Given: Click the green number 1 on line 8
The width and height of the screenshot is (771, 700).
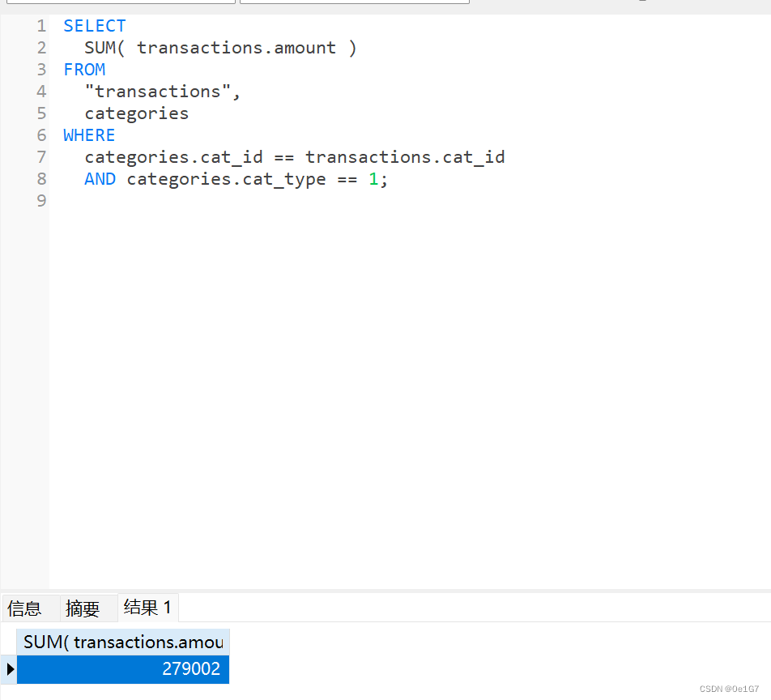Looking at the screenshot, I should point(373,179).
